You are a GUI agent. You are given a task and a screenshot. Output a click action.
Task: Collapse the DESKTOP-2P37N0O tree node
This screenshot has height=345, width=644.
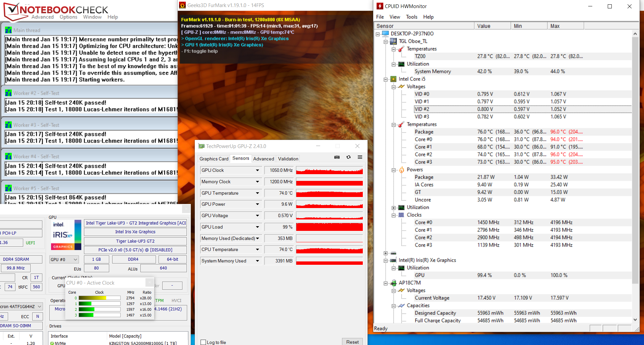click(378, 34)
